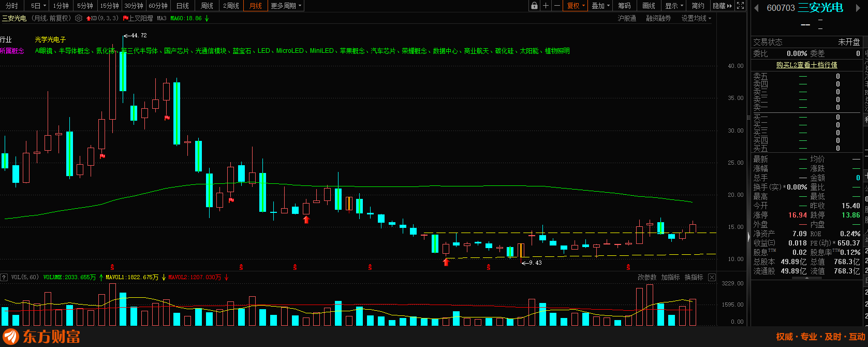Click the 东方财富 logo
The width and height of the screenshot is (868, 347).
click(41, 337)
